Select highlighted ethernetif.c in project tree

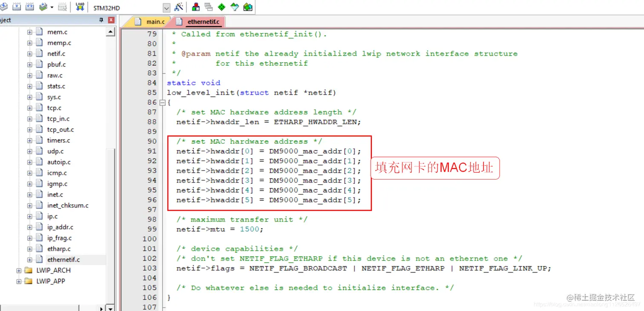[x=63, y=260]
